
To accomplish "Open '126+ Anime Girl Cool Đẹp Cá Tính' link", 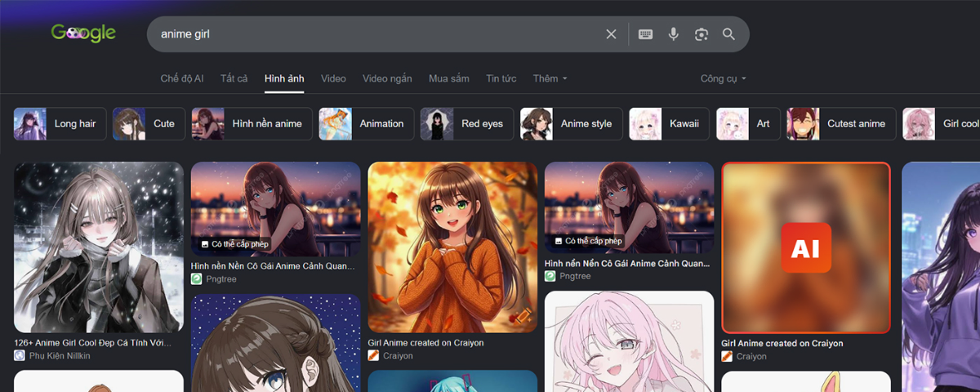I will (93, 343).
